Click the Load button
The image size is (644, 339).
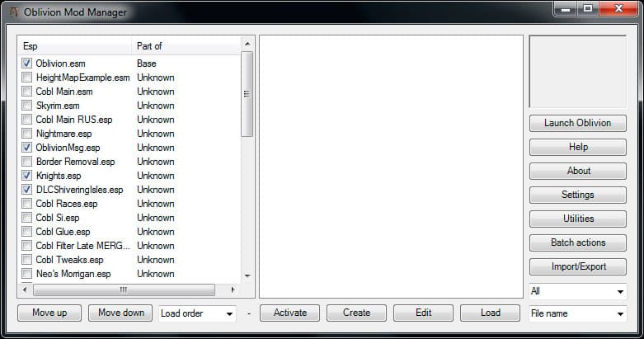(490, 313)
